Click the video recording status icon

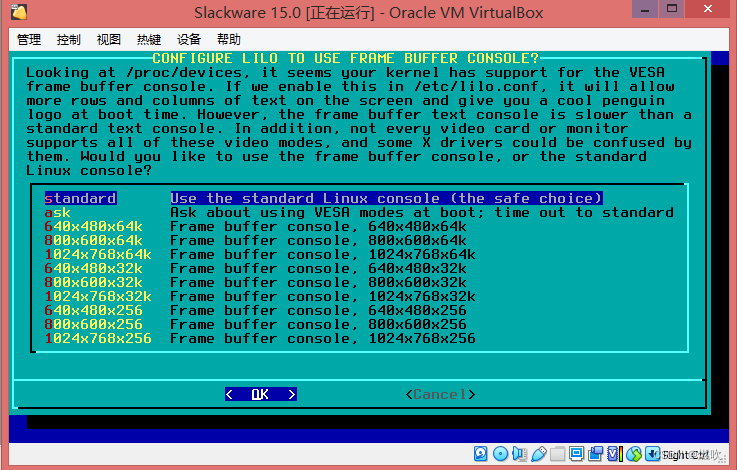(x=596, y=454)
